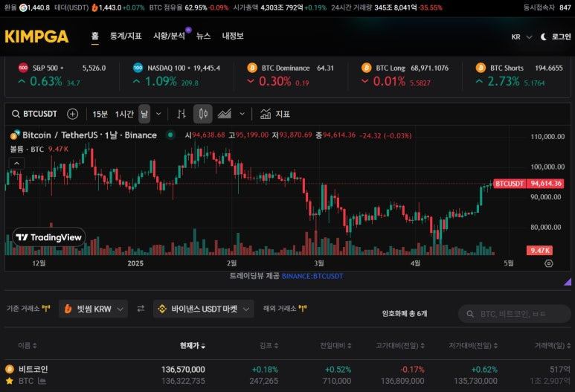Expand the chart interval dropdown arrow

coord(158,114)
